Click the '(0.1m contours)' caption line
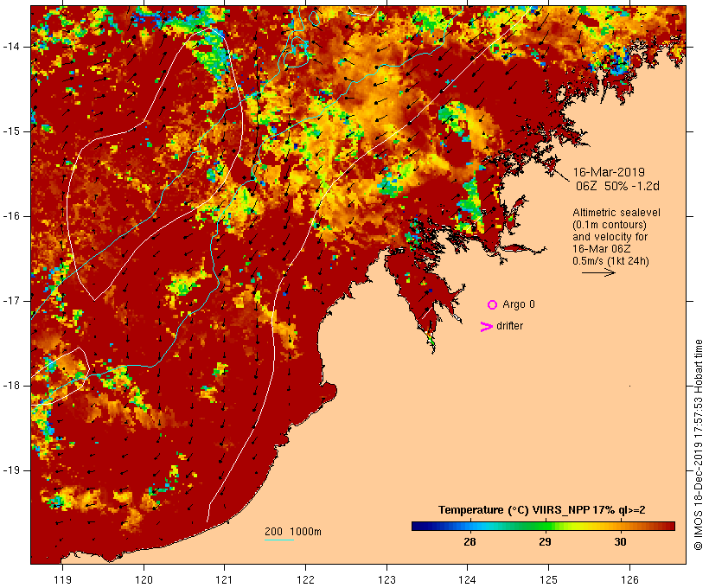 (x=610, y=225)
